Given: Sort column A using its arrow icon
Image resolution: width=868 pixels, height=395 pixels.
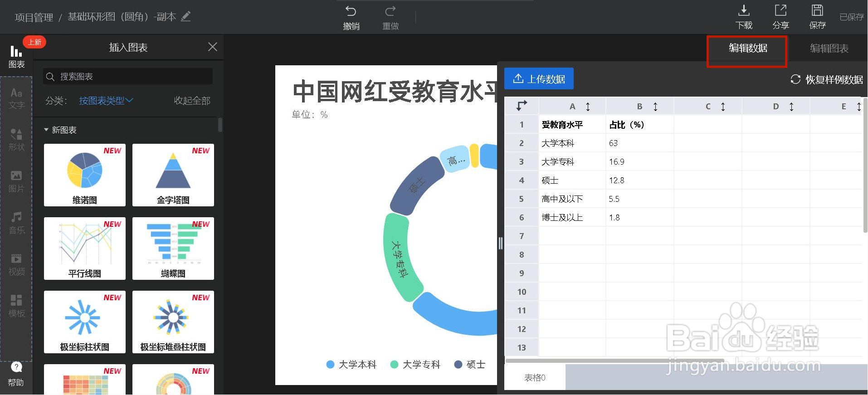Looking at the screenshot, I should [588, 107].
